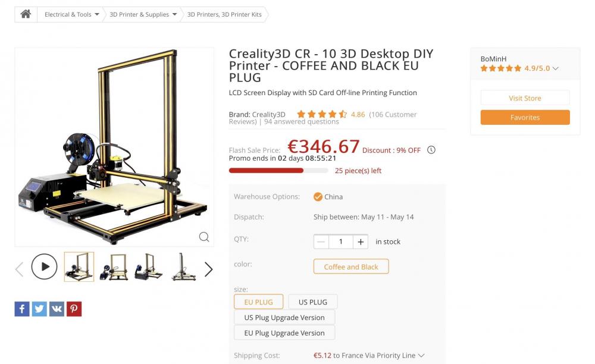595x364 pixels.
Task: Click the home icon in breadcrumb
Action: tap(26, 14)
